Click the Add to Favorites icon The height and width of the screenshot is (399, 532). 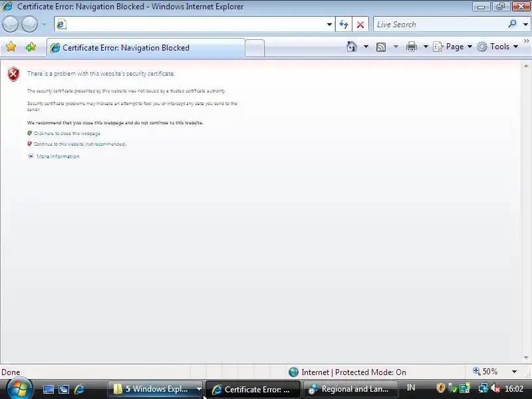click(x=31, y=47)
